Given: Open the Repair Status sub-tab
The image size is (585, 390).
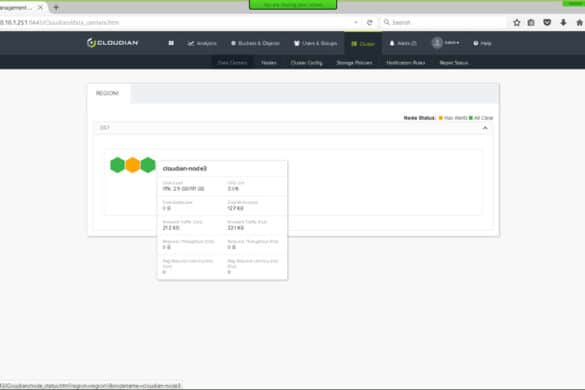Looking at the screenshot, I should point(454,62).
